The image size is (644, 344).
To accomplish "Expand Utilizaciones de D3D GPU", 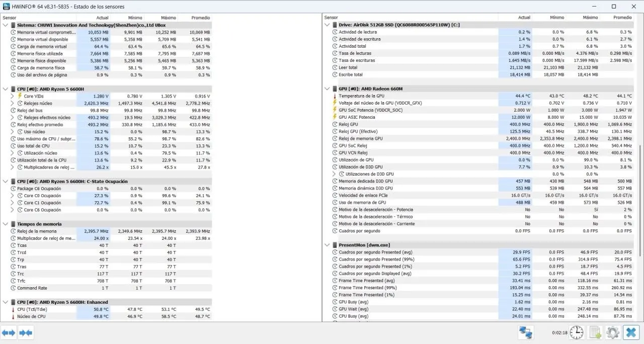I will click(335, 174).
